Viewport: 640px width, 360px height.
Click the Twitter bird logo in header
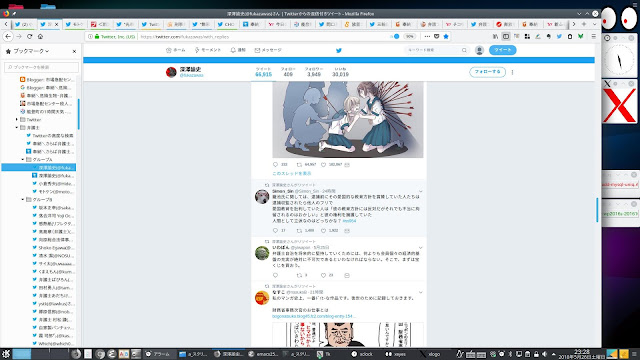(x=338, y=50)
